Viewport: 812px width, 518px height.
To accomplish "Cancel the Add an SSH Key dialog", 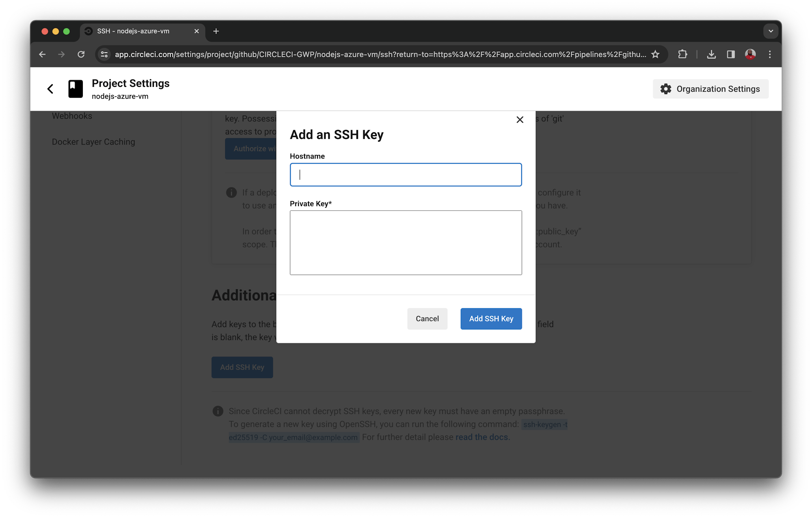I will click(427, 319).
